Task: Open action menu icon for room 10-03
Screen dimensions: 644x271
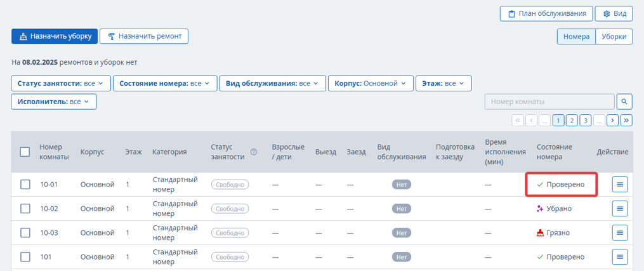Action: 620,233
